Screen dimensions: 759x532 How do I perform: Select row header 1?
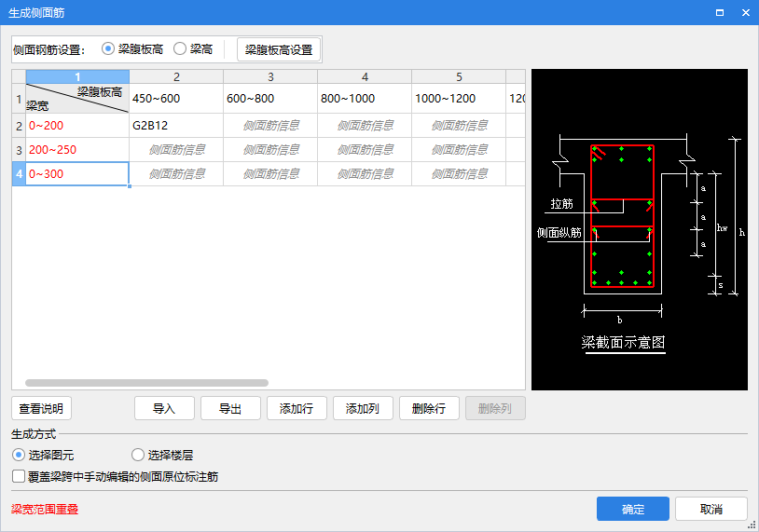19,99
